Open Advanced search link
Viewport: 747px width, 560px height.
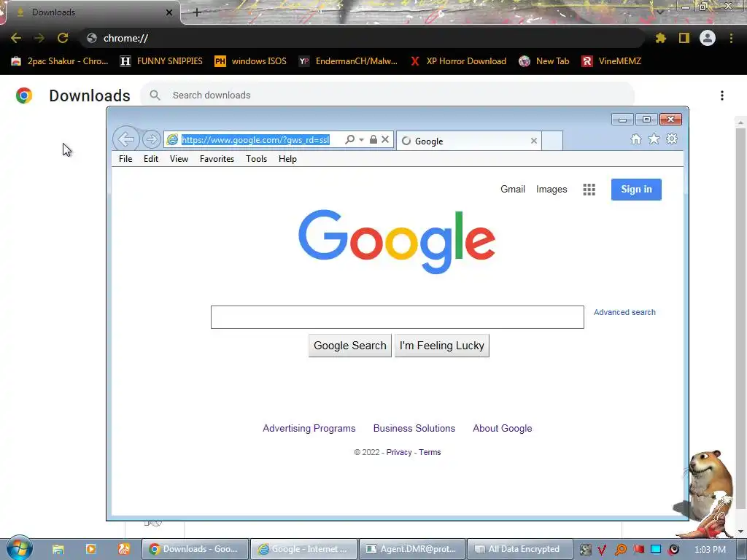coord(624,312)
